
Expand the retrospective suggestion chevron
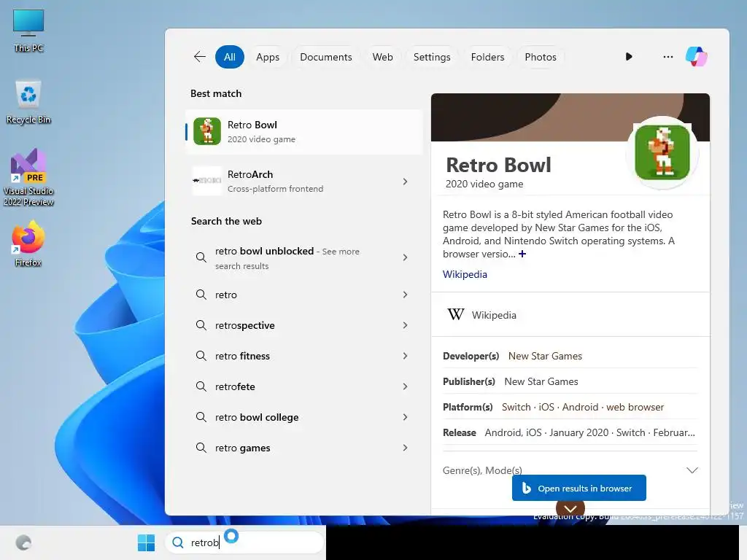click(x=405, y=325)
